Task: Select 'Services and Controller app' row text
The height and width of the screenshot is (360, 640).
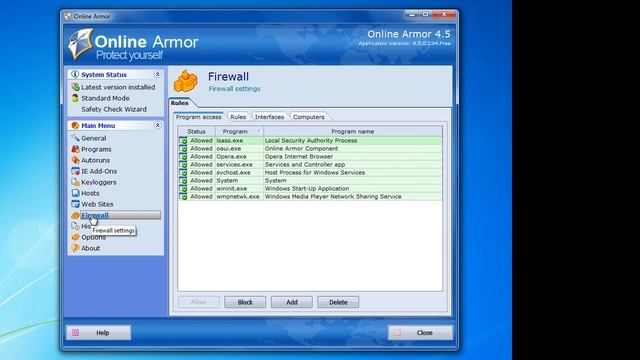Action: (x=305, y=164)
